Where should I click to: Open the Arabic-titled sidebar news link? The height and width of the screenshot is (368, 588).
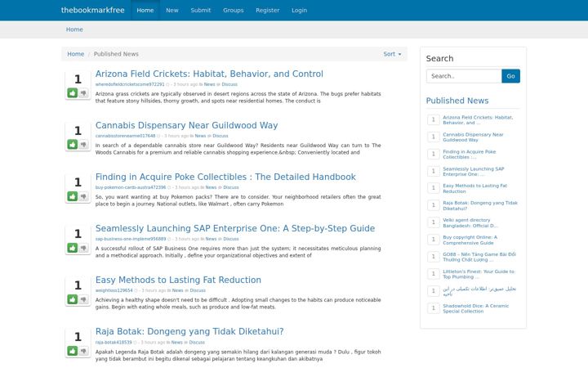pyautogui.click(x=479, y=291)
